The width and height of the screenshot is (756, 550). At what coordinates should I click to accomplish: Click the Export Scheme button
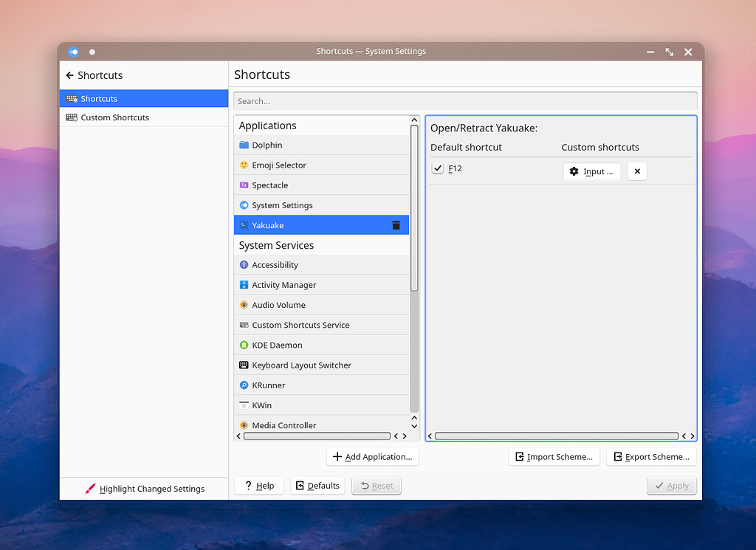click(x=650, y=456)
